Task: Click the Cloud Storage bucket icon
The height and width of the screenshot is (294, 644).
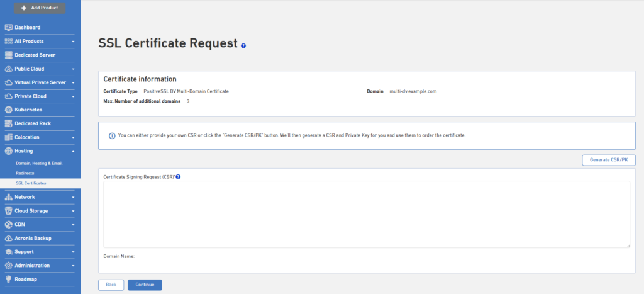Action: pos(8,210)
